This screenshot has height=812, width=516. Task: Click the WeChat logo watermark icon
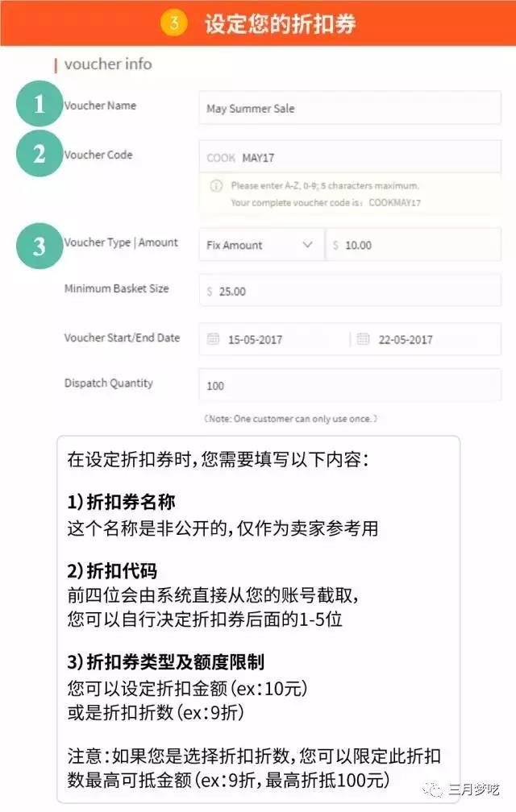click(433, 789)
